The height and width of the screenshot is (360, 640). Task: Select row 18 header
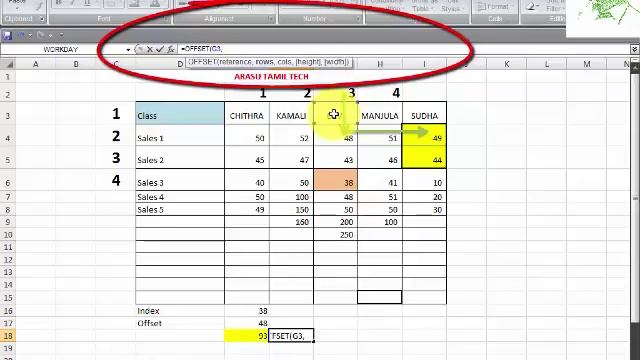pos(8,336)
